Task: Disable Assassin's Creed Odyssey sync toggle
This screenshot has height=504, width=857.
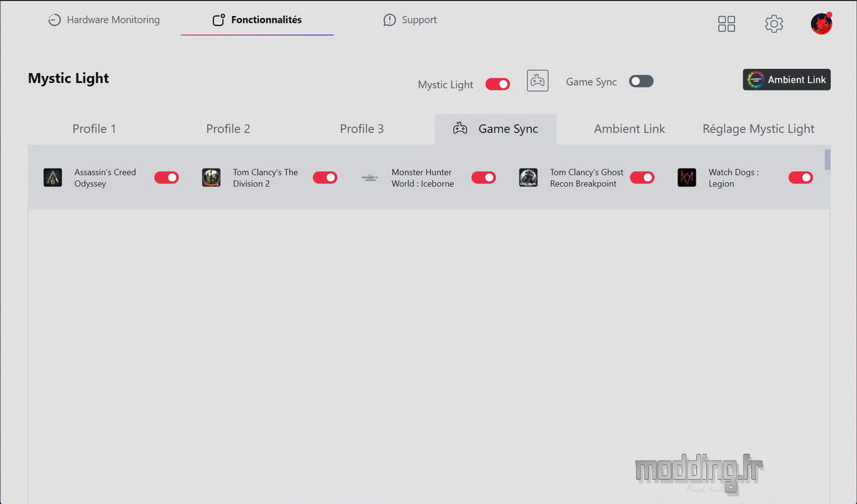Action: pos(167,177)
